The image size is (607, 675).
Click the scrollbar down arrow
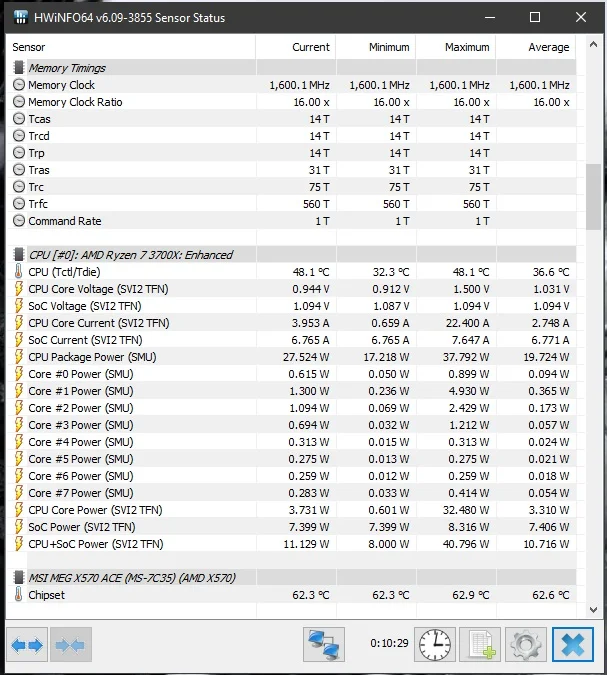pos(593,610)
